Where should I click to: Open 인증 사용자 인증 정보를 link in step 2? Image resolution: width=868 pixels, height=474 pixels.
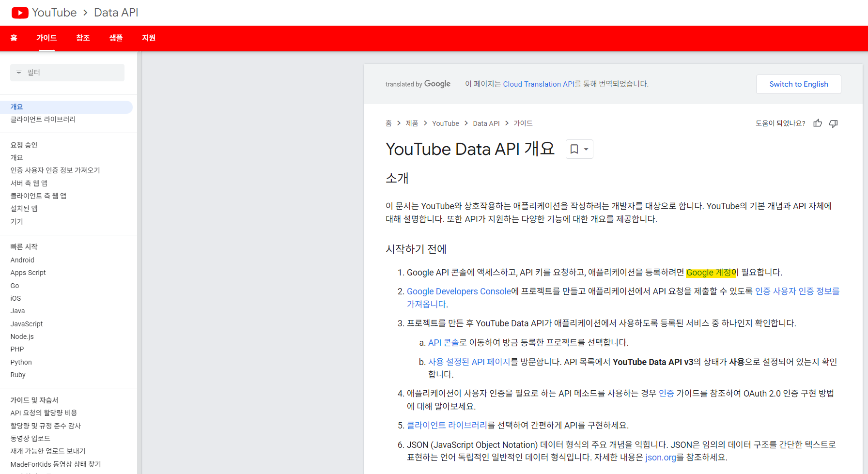797,291
